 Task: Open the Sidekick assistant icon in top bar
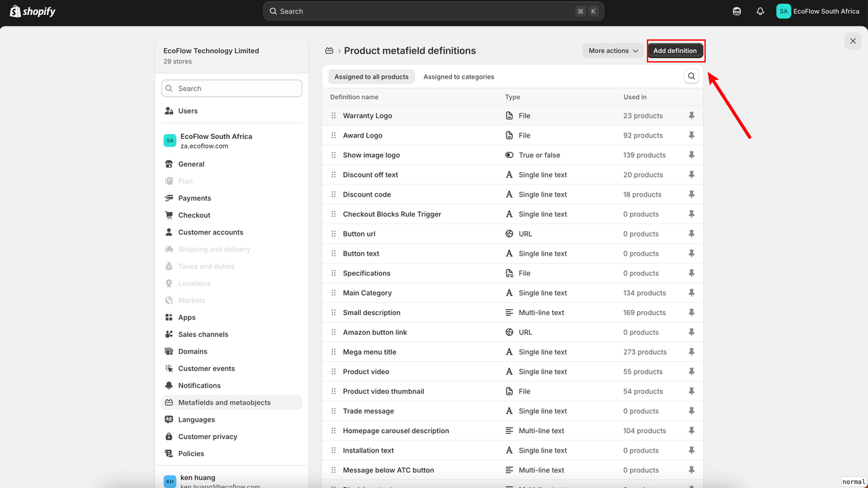click(737, 12)
